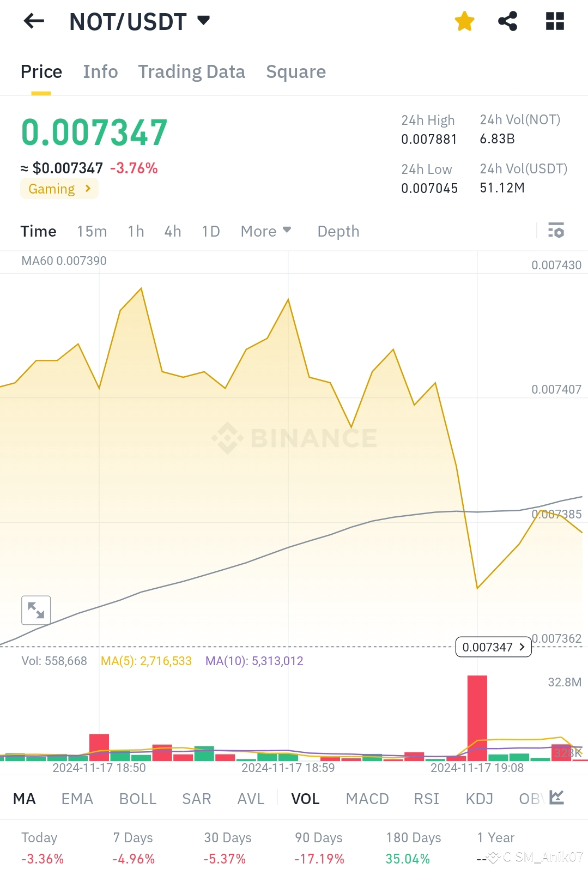
Task: Open the Gaming category tag
Action: [x=59, y=189]
